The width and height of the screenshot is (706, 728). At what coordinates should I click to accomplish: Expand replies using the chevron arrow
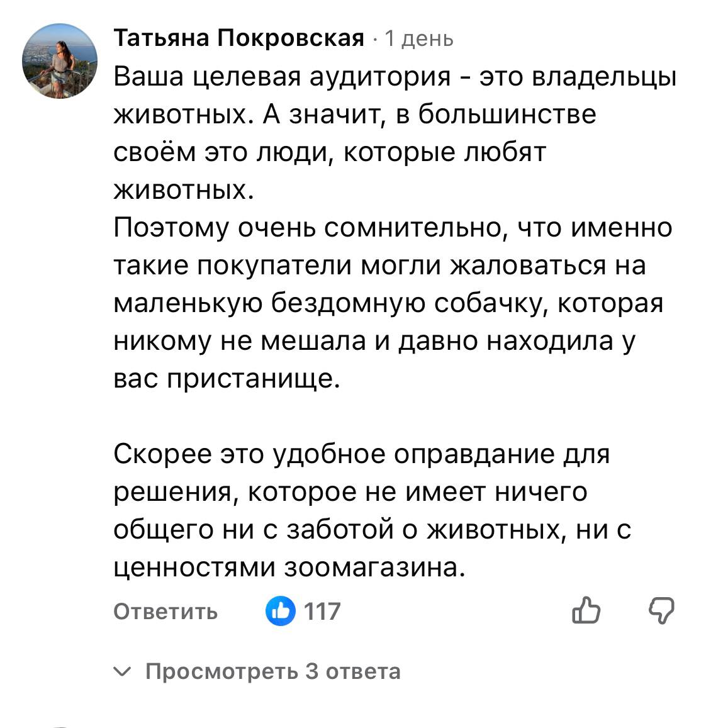[x=123, y=672]
